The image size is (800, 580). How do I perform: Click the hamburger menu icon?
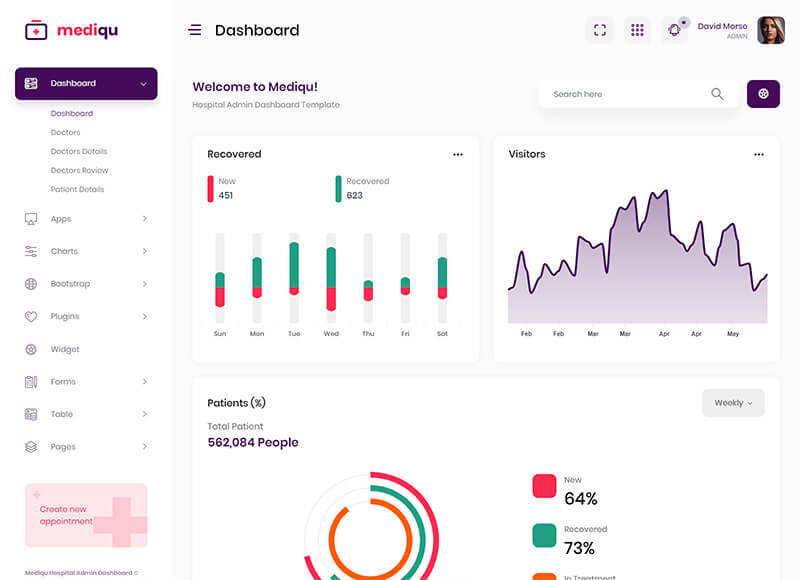tap(195, 30)
